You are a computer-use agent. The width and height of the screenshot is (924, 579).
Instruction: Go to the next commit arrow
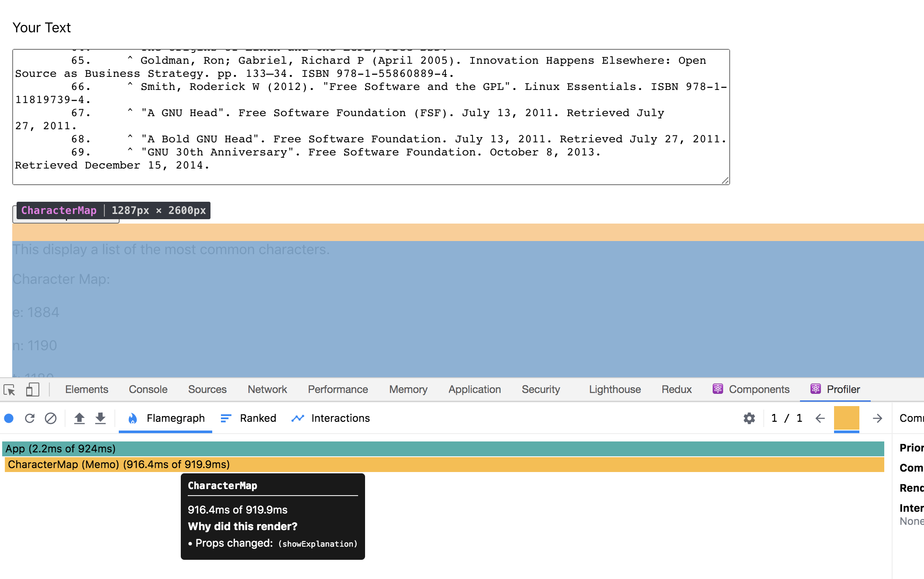(878, 418)
